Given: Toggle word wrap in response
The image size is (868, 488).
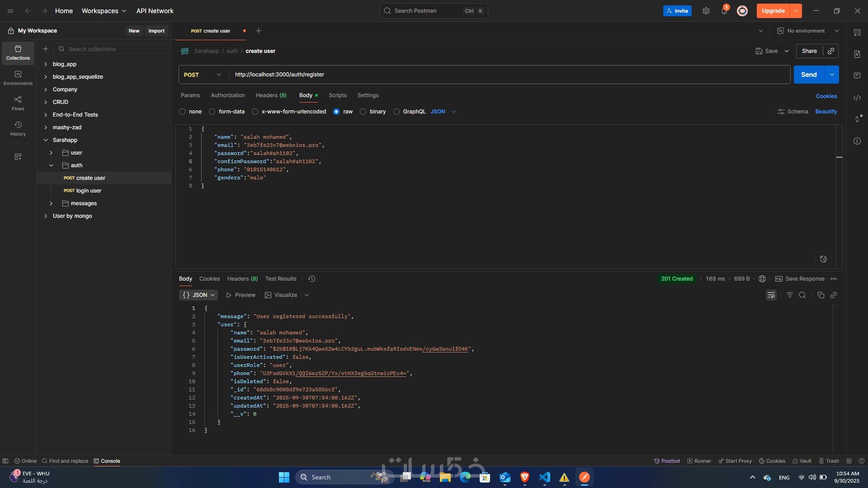Looking at the screenshot, I should [771, 295].
